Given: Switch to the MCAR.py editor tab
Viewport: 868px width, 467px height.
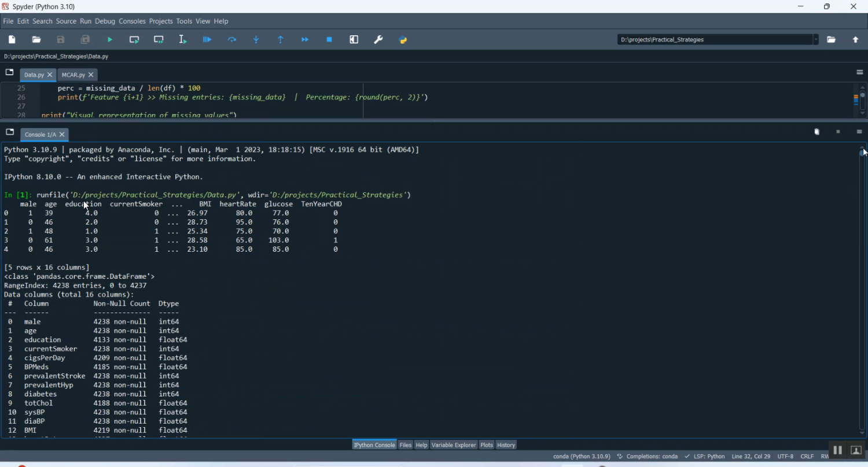Looking at the screenshot, I should point(73,75).
